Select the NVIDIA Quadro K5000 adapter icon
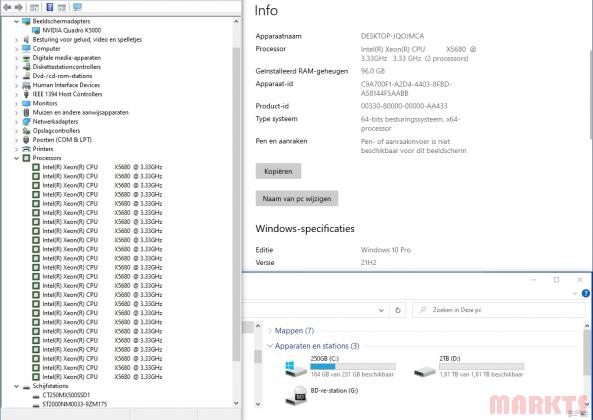The width and height of the screenshot is (593, 420). 36,30
